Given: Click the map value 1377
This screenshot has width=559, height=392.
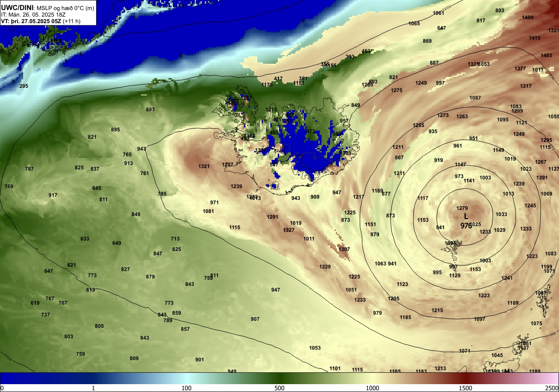Looking at the screenshot, I should tap(520, 69).
